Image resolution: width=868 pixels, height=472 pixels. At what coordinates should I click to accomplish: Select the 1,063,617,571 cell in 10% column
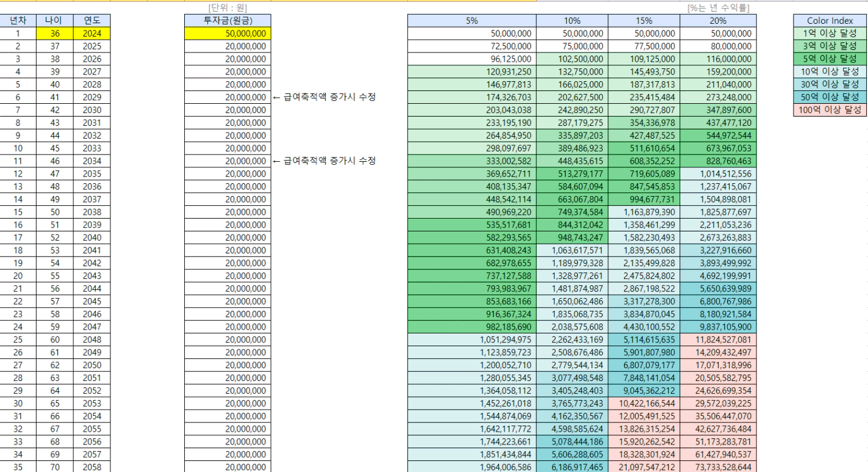pos(572,250)
